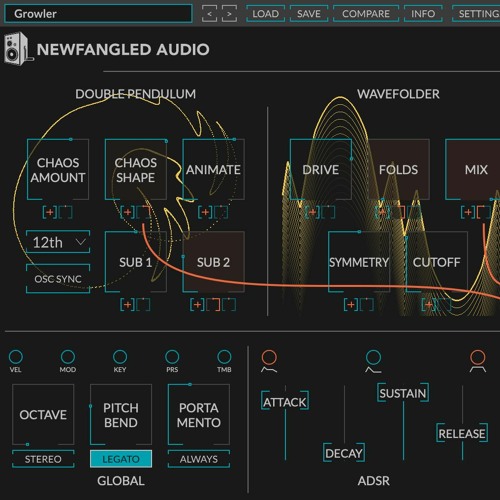This screenshot has width=500, height=500.
Task: Open the 12th interval dropdown
Action: tap(58, 242)
